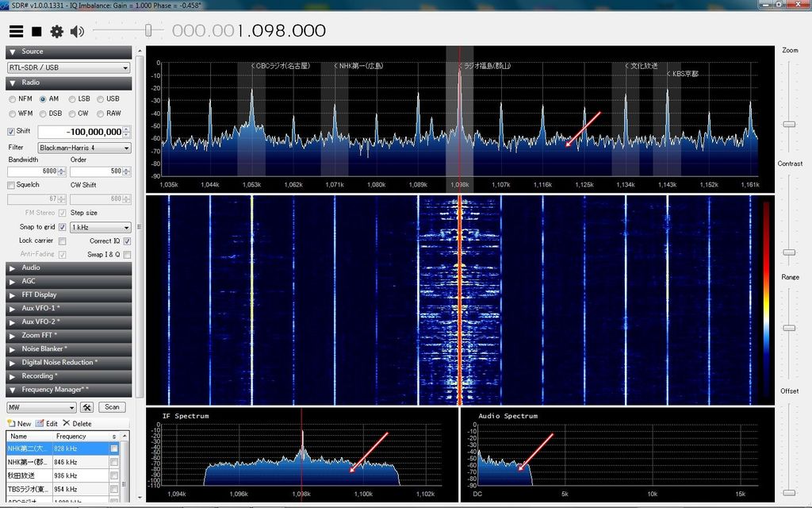Open the Blackman-Harris filter dropdown
Viewport: 812px width, 508px height.
[x=83, y=148]
